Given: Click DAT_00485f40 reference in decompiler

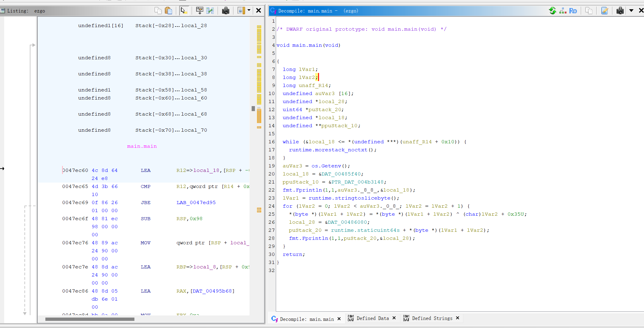Looking at the screenshot, I should [x=341, y=174].
